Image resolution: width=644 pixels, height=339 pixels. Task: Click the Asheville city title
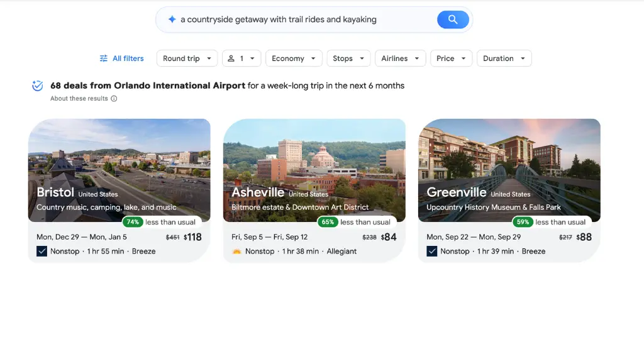(x=258, y=192)
